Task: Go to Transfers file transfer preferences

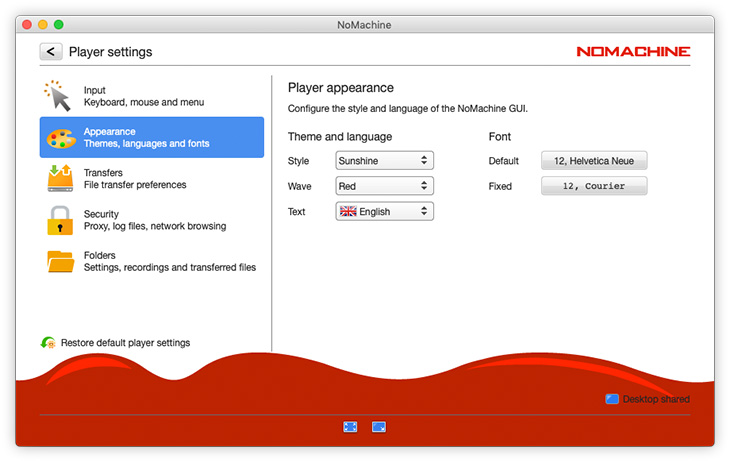Action: point(135,179)
